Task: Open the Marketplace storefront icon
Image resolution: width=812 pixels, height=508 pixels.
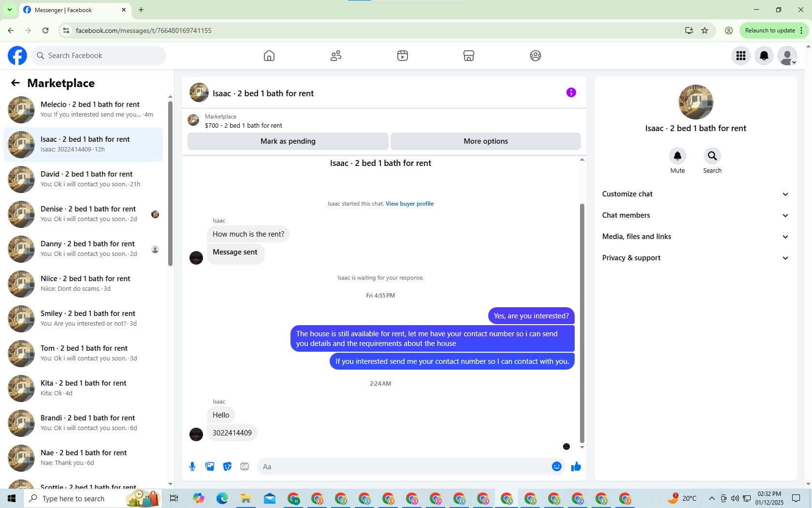Action: 469,56
